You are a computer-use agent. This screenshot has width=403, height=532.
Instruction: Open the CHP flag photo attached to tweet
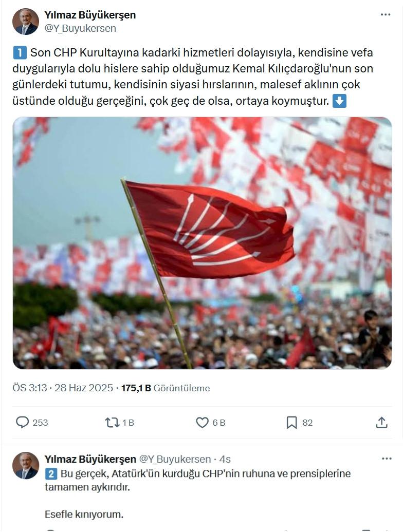point(203,243)
